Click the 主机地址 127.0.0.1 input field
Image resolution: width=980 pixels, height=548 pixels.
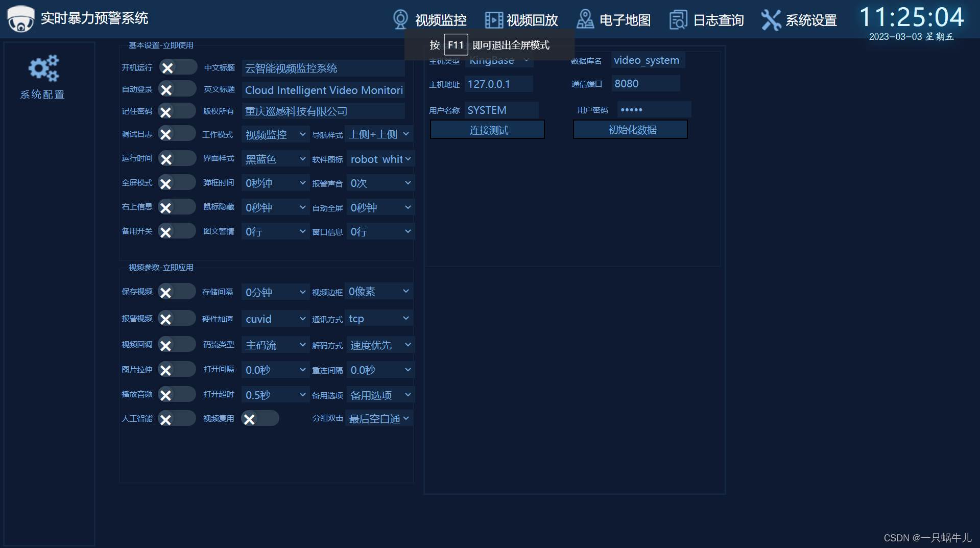click(x=498, y=83)
